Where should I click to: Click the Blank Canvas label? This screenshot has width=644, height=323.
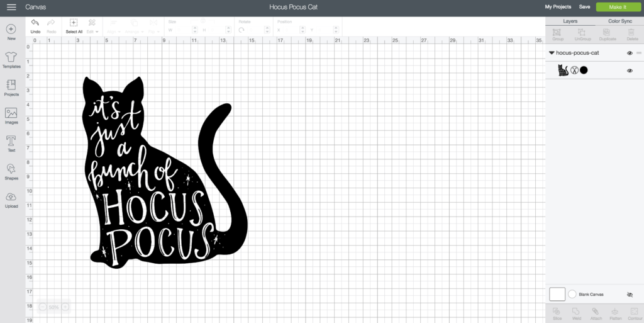pos(591,295)
